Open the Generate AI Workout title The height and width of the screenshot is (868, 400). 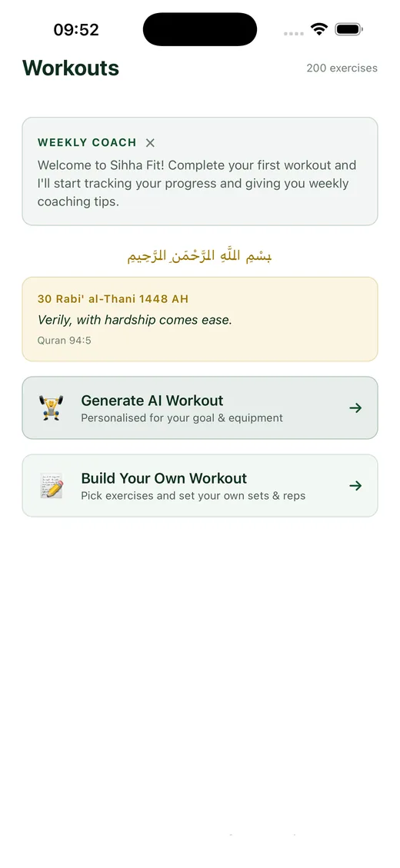(152, 401)
